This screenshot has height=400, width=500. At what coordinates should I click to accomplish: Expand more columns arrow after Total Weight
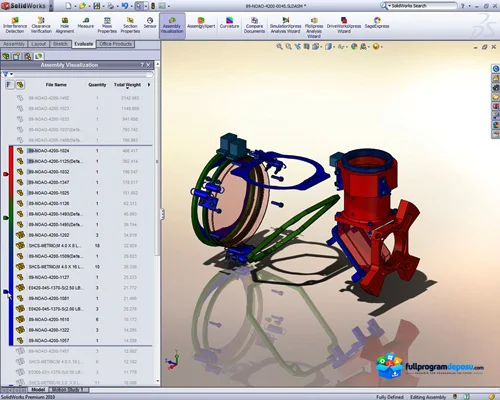tap(149, 85)
